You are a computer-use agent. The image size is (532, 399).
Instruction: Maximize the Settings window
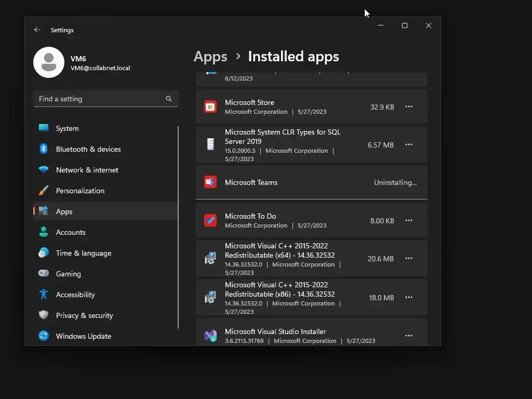pyautogui.click(x=404, y=25)
